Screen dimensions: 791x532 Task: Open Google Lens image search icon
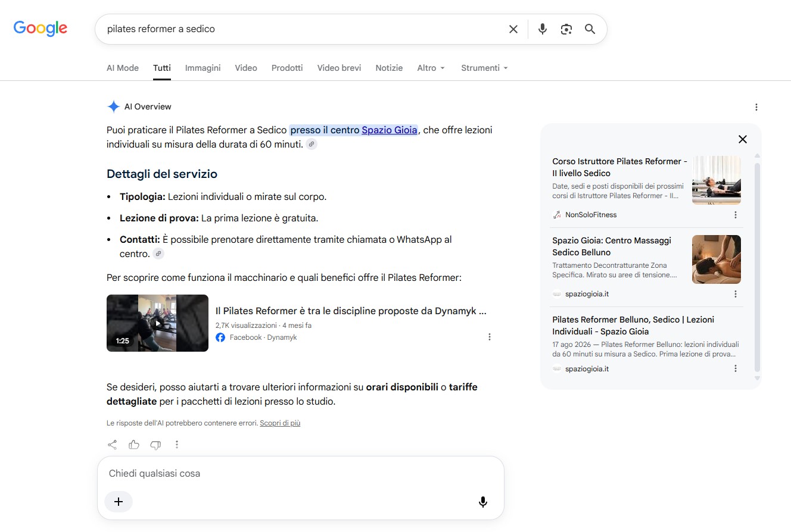[x=566, y=29]
